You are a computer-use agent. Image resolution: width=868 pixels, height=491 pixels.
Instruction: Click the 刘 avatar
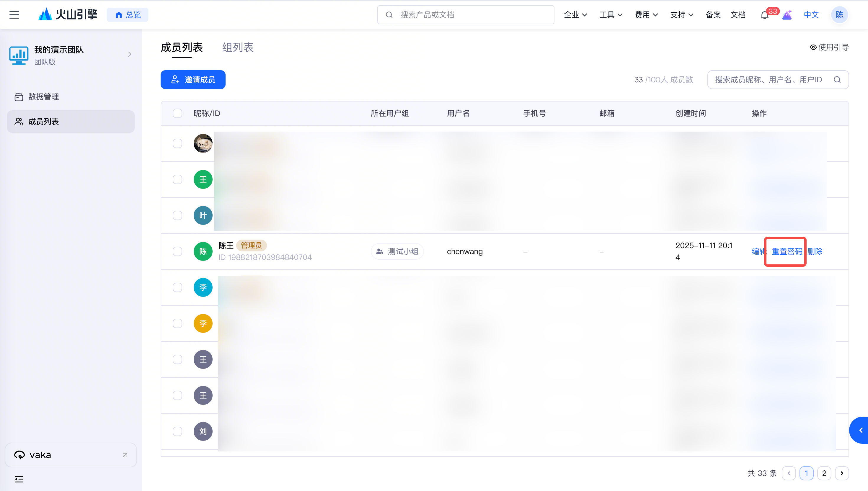pyautogui.click(x=203, y=431)
